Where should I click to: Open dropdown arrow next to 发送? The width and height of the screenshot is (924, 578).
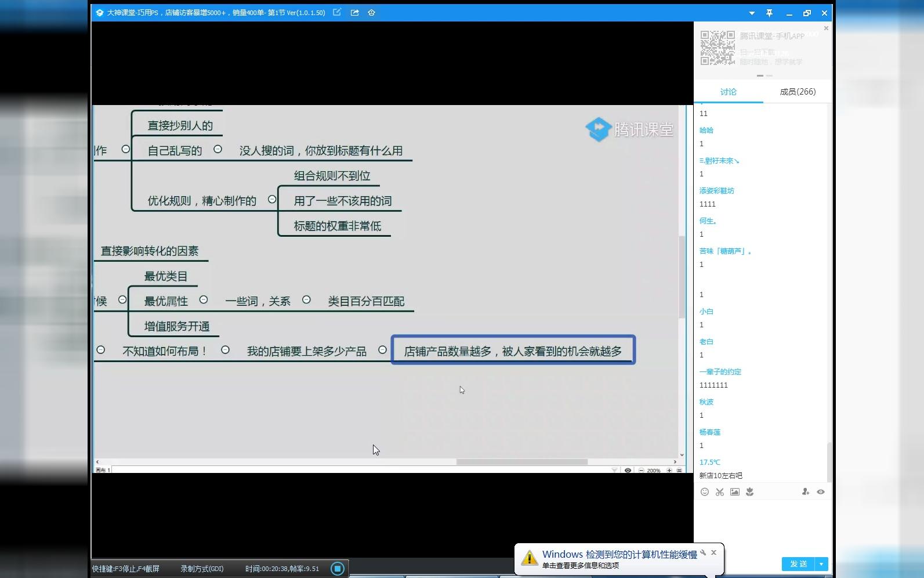click(821, 563)
